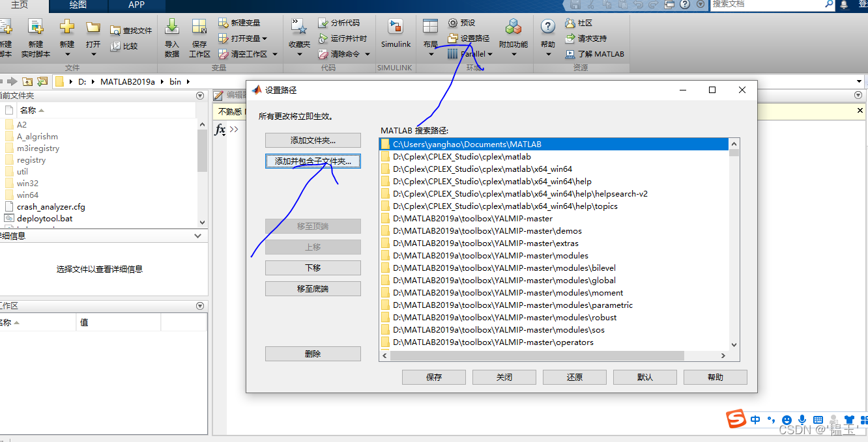Image resolution: width=868 pixels, height=442 pixels.
Task: Click 设置路径 set path icon
Action: pos(453,38)
